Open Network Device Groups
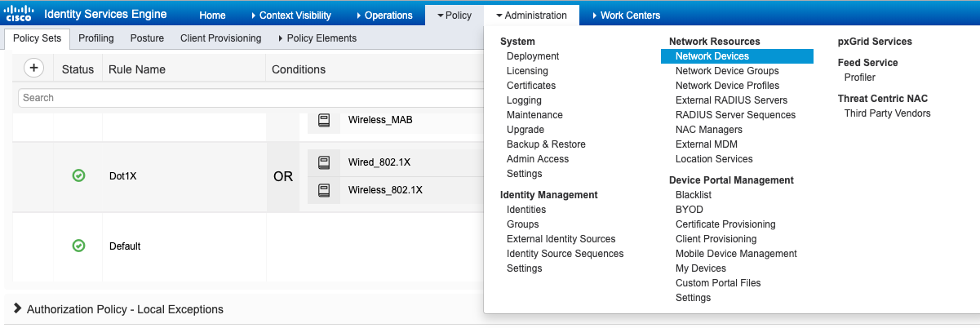The image size is (980, 328). tap(727, 71)
